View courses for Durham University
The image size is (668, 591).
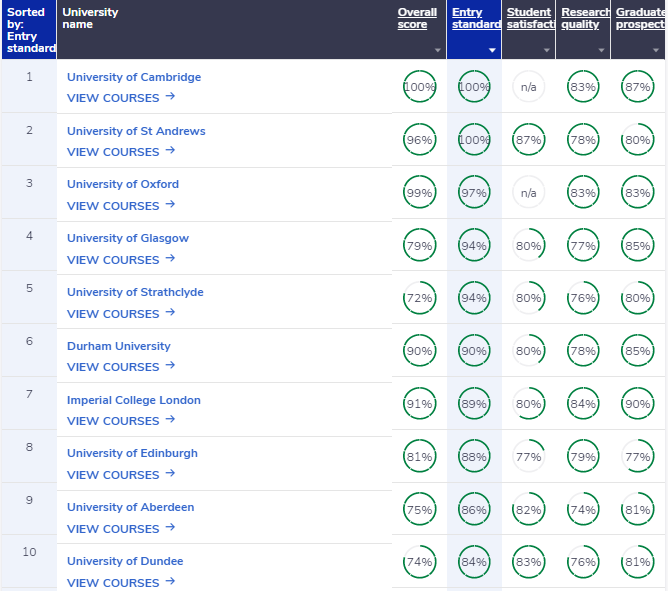pos(121,366)
